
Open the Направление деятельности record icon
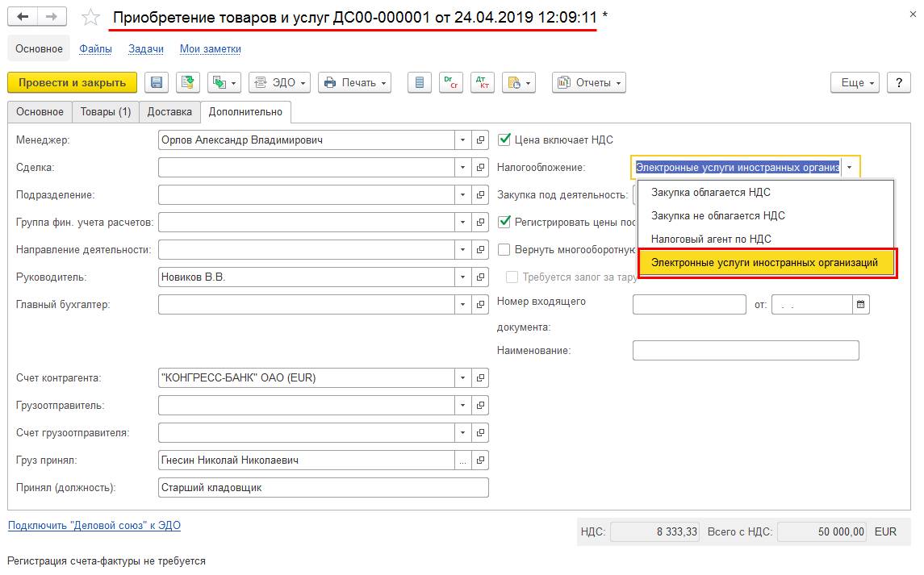480,250
